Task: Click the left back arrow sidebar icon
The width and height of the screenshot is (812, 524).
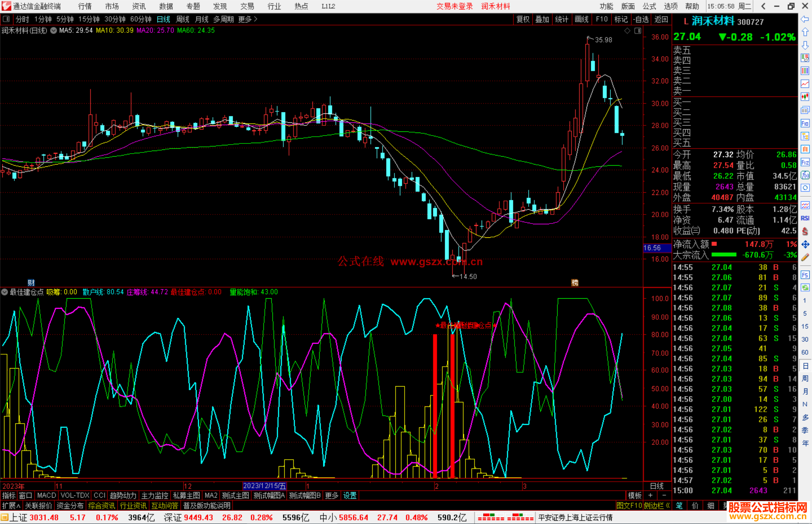Action: pyautogui.click(x=805, y=19)
